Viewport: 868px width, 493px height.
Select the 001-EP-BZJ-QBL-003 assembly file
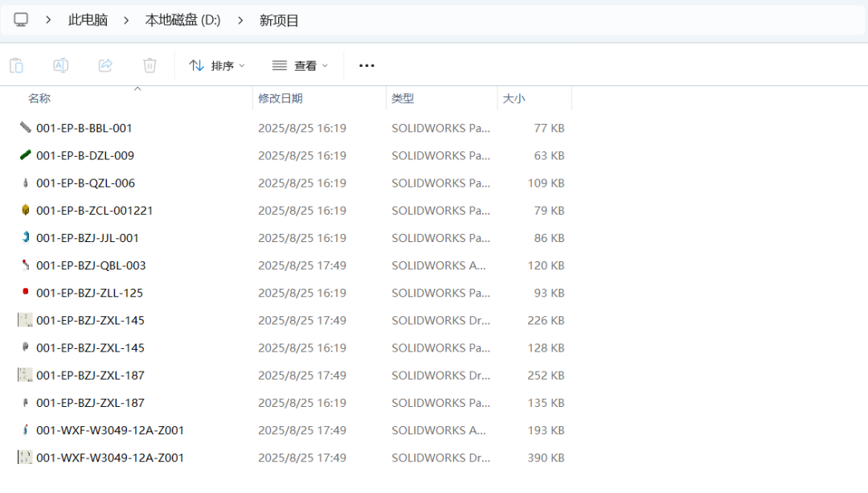91,265
